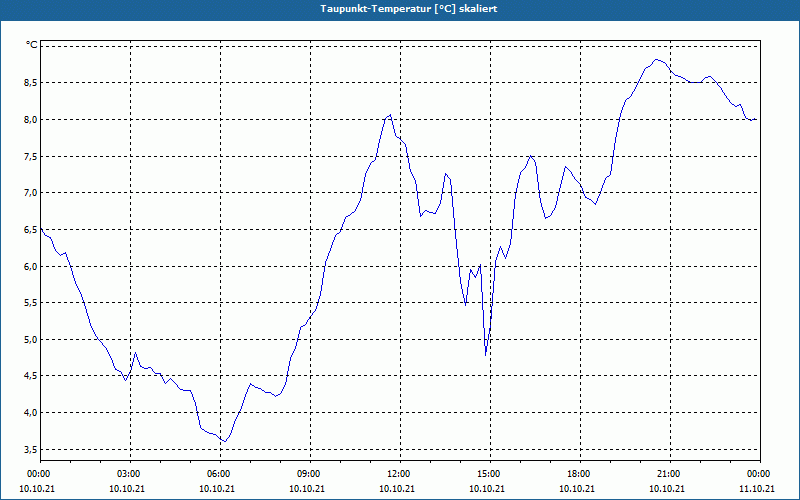Select the 5,0 y-axis label
Viewport: 800px width, 500px height.
(31, 339)
